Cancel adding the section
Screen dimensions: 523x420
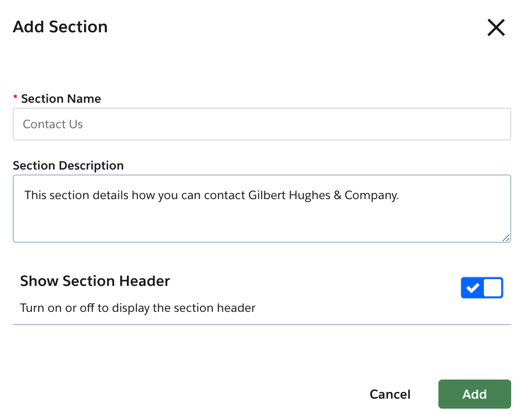(x=390, y=394)
